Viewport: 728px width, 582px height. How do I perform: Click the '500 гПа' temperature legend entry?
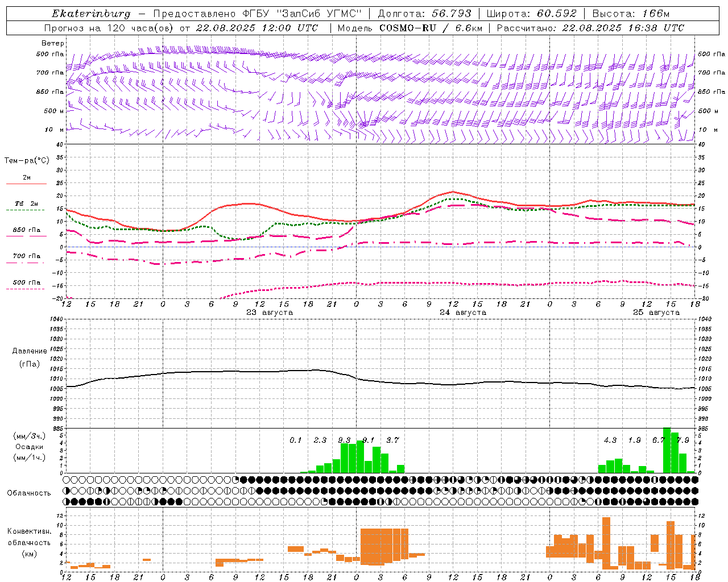pos(27,282)
